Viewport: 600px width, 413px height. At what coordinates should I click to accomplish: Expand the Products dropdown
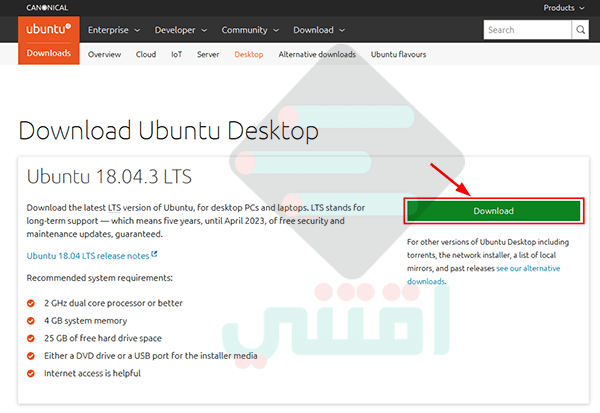(x=564, y=8)
